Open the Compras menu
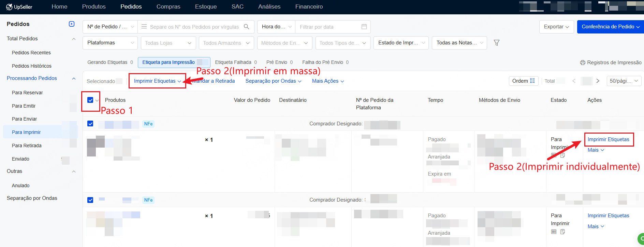The height and width of the screenshot is (247, 644). [168, 7]
